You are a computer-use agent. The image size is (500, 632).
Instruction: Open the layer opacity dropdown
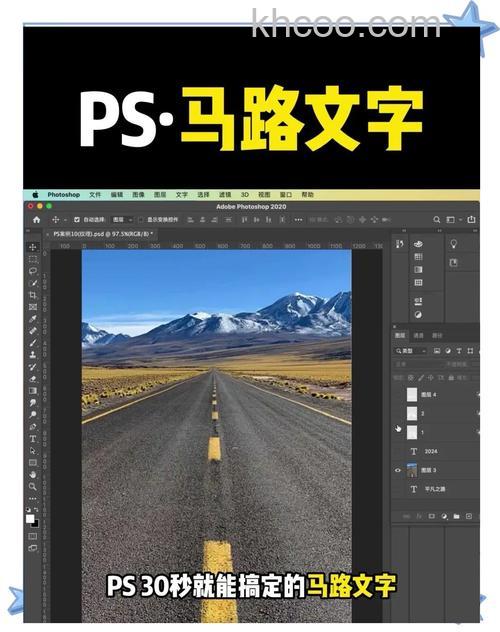tap(463, 364)
